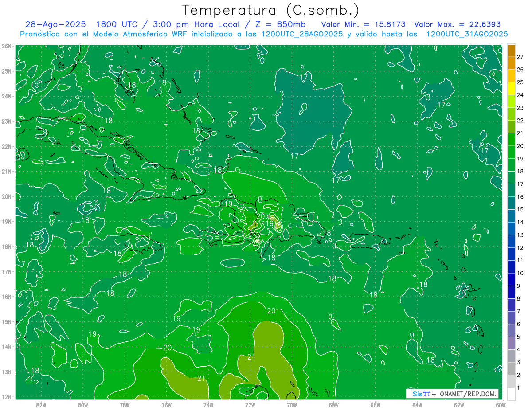The image size is (532, 411).
Task: Click the 23N latitude axis label
Action: pos(6,121)
